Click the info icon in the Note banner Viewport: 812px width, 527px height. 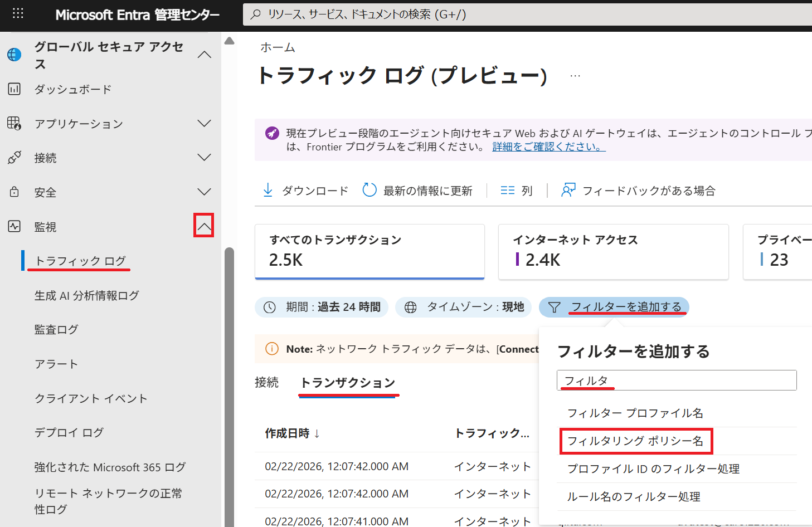(272, 349)
